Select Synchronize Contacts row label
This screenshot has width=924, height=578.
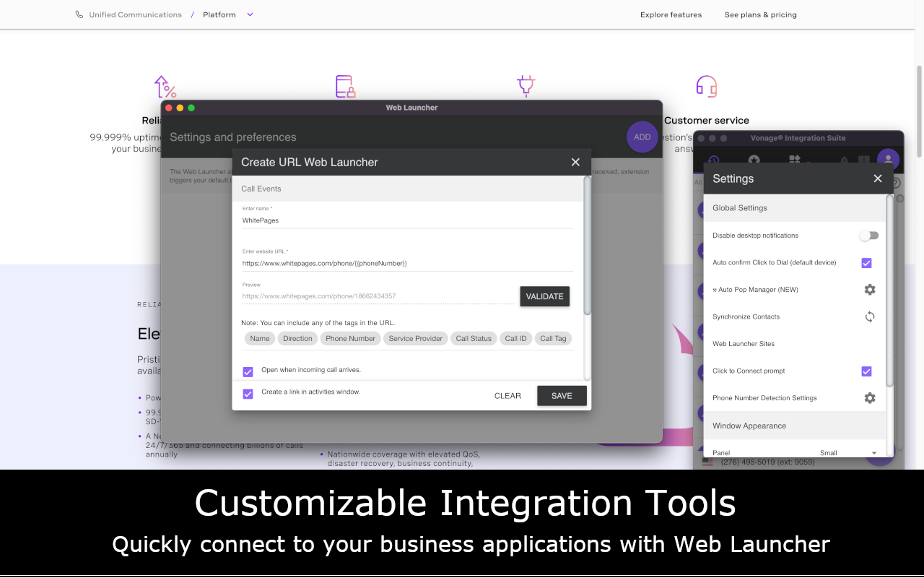coord(746,316)
